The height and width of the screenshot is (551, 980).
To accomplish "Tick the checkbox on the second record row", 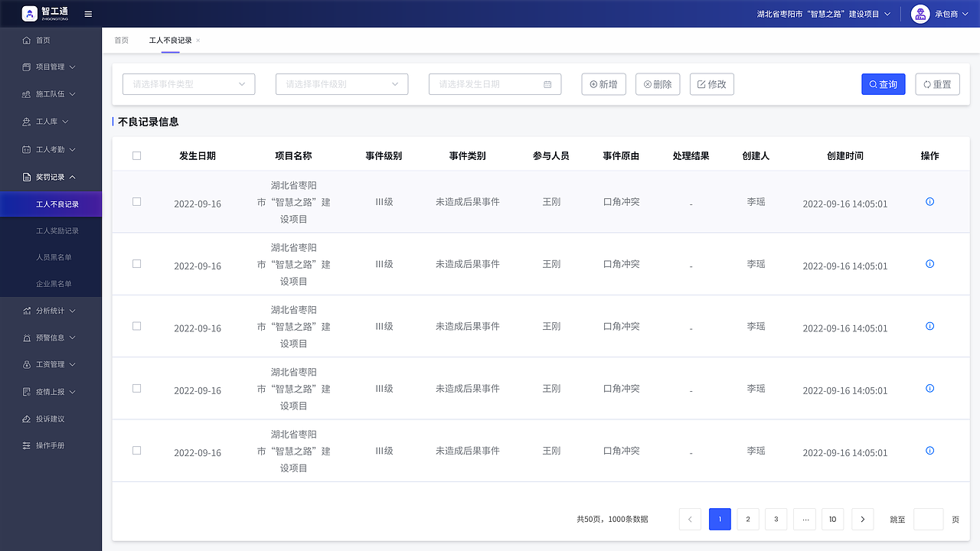I will (136, 263).
